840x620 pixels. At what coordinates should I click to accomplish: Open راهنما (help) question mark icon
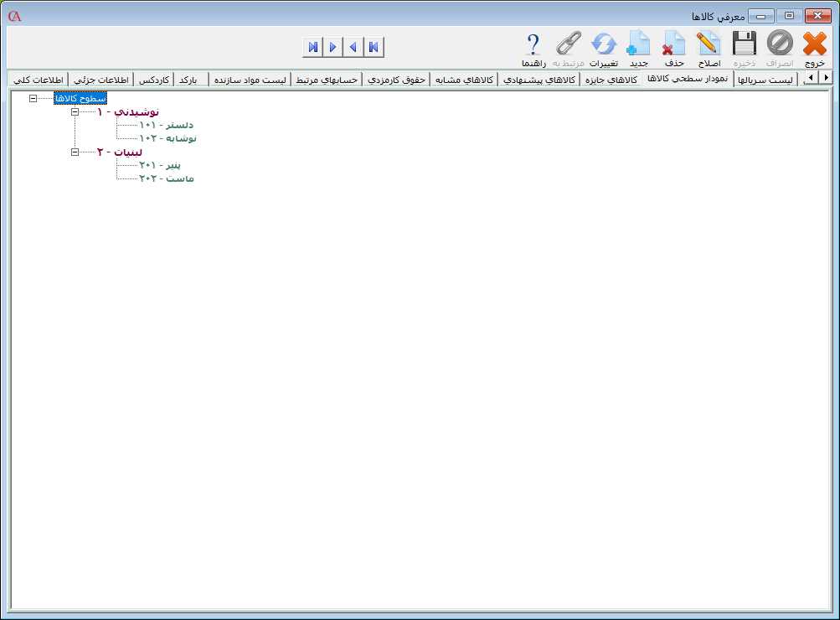[x=533, y=44]
